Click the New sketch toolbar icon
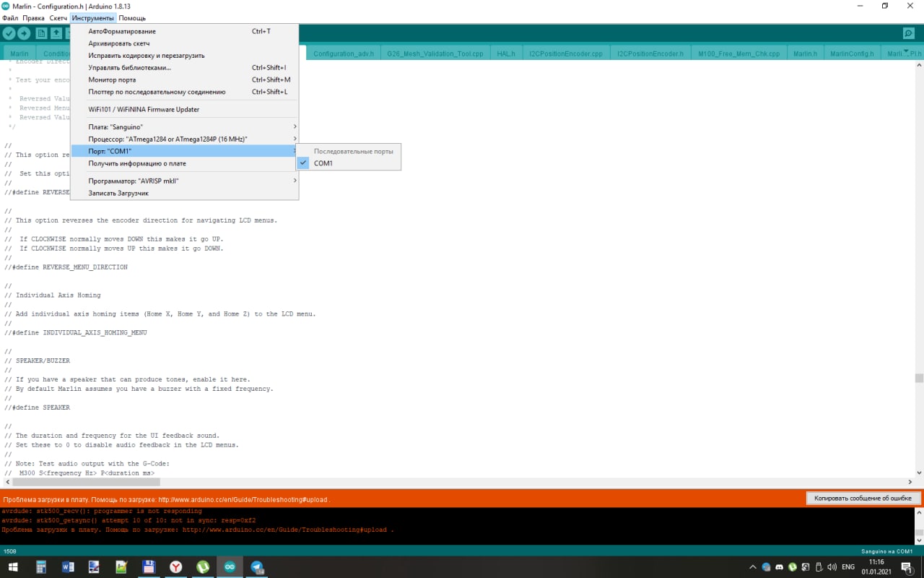924x578 pixels. [41, 33]
